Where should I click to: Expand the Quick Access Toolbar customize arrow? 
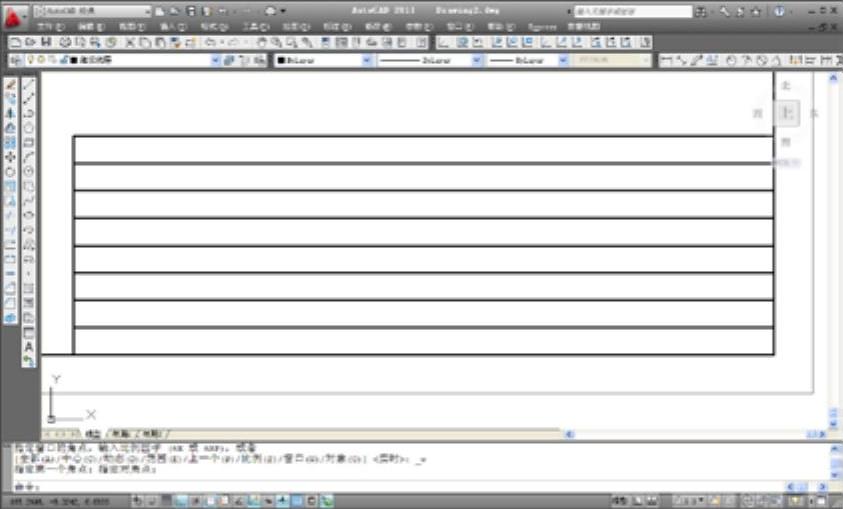tap(283, 11)
